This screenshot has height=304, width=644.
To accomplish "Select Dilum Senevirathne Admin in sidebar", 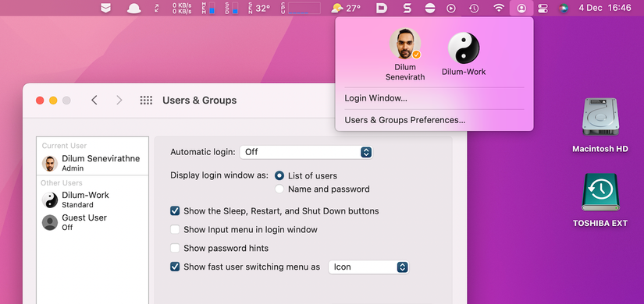I will 92,163.
